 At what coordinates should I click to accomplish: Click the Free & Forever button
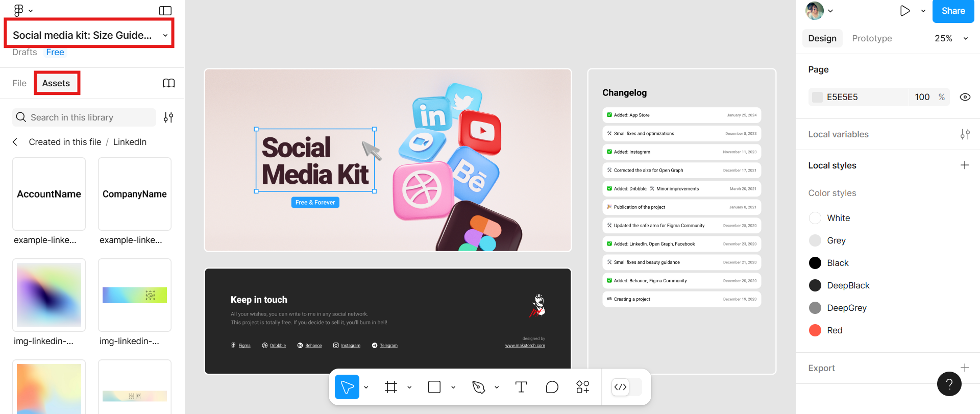click(x=315, y=202)
